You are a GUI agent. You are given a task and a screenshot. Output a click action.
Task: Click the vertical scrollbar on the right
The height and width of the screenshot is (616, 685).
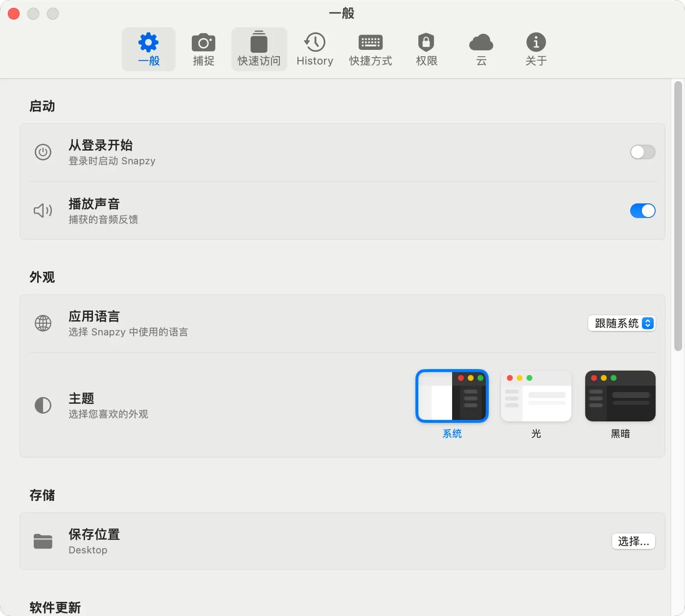[x=678, y=216]
